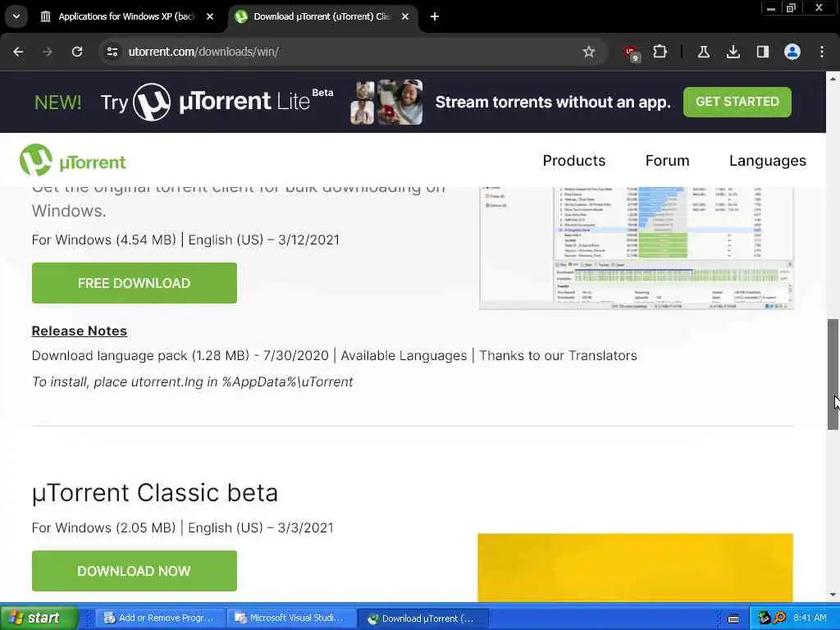Open the uBlock extension icon with badge
This screenshot has width=840, height=630.
pyautogui.click(x=631, y=52)
